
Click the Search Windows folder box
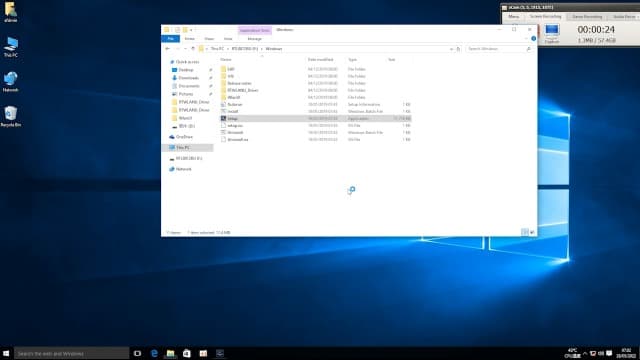click(x=496, y=49)
